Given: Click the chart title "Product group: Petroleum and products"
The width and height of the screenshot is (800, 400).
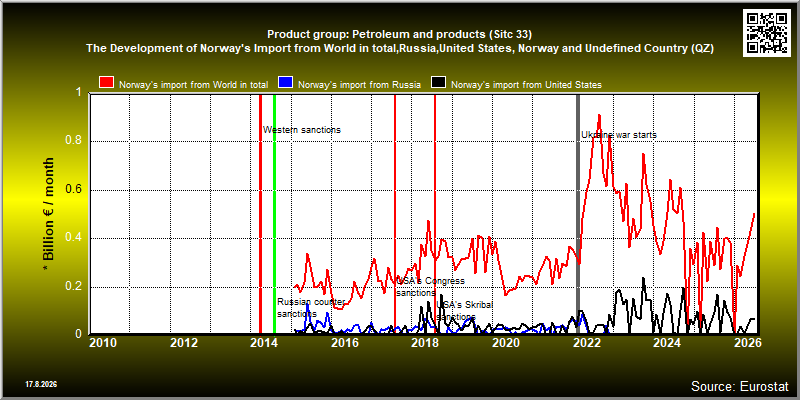Looking at the screenshot, I should coord(399,35).
